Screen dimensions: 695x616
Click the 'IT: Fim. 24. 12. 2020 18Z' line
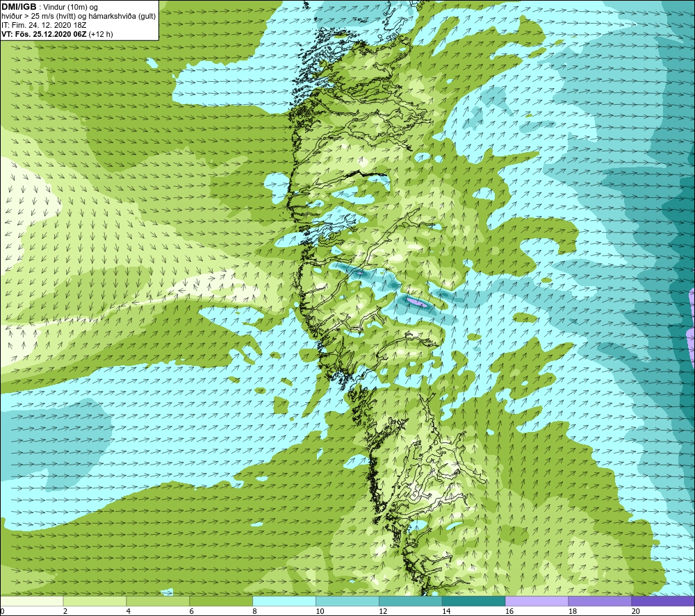coord(44,25)
